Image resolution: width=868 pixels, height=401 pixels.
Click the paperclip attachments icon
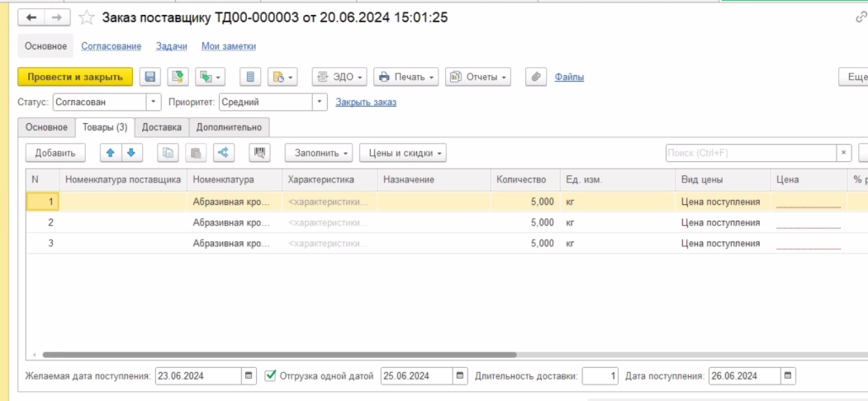(536, 77)
